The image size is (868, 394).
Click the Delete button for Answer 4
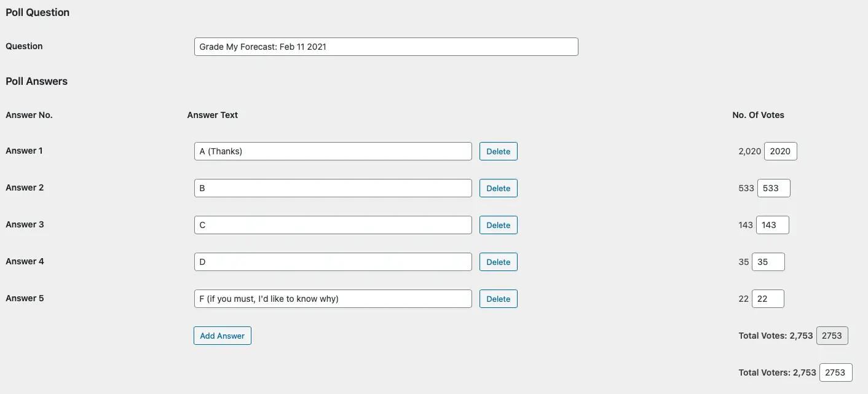pos(499,262)
